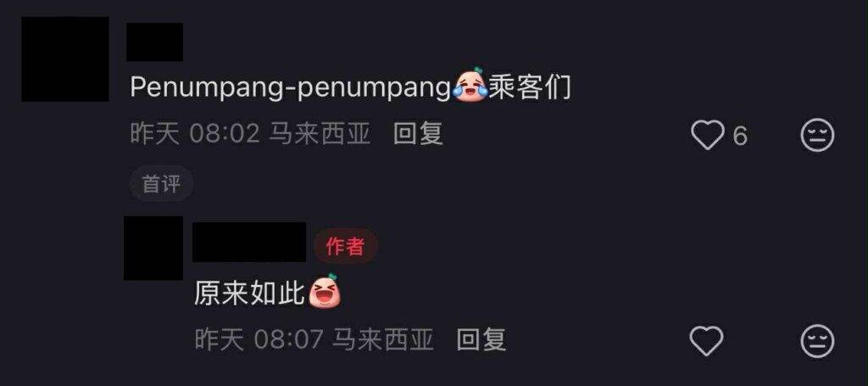Select the Penumpang-penumpang 乘客们 comment text
868x386 pixels.
tap(350, 87)
